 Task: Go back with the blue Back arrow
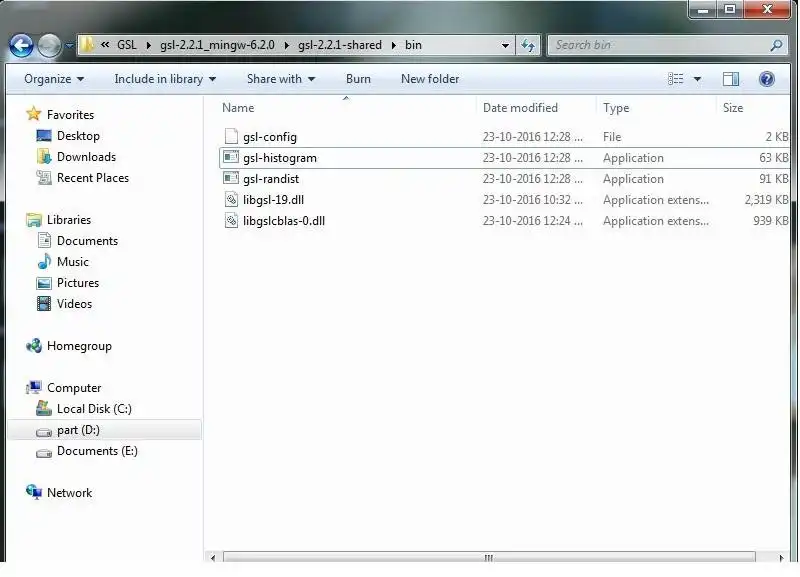[21, 46]
